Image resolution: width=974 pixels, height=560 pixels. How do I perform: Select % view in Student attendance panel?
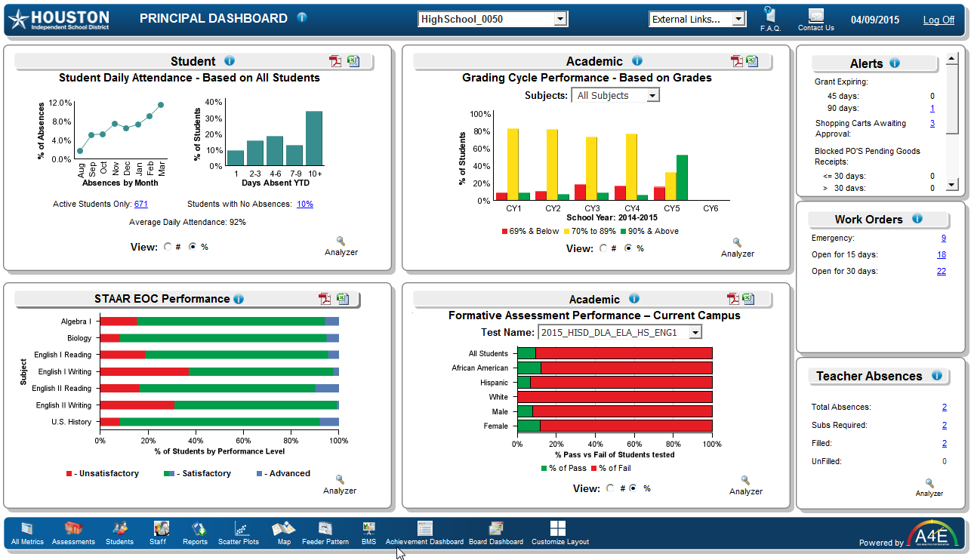[193, 247]
